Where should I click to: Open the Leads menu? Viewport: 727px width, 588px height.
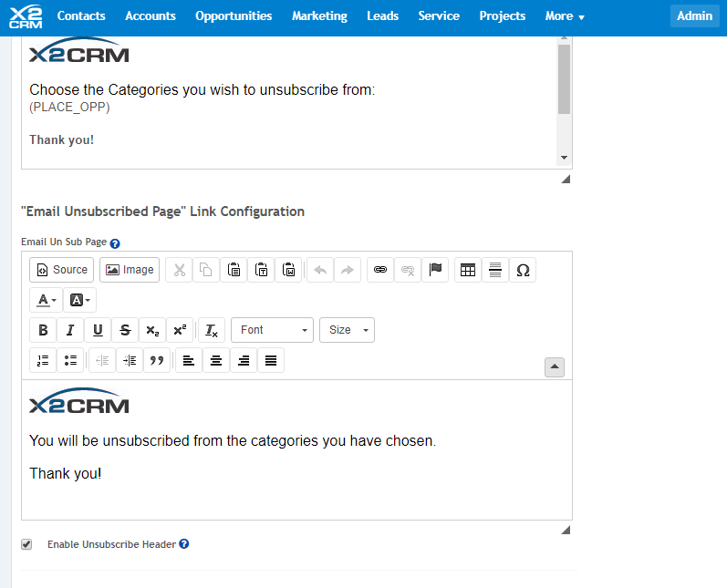382,15
